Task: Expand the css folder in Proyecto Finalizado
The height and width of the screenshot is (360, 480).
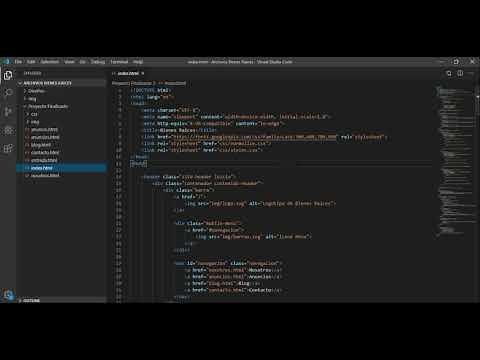Action: coord(61,114)
